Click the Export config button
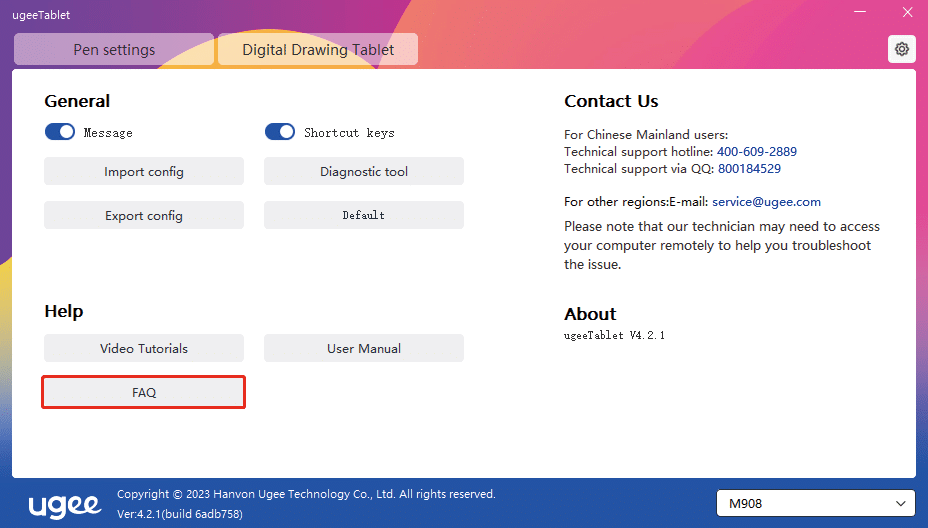928x528 pixels. tap(144, 215)
